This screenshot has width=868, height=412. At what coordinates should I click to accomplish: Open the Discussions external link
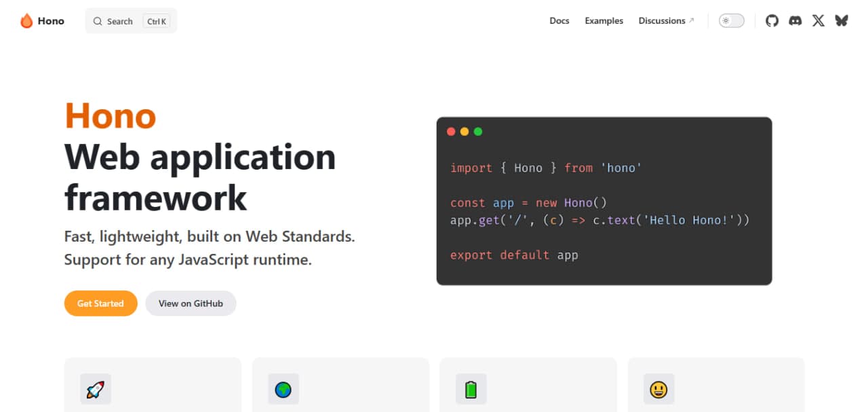667,21
